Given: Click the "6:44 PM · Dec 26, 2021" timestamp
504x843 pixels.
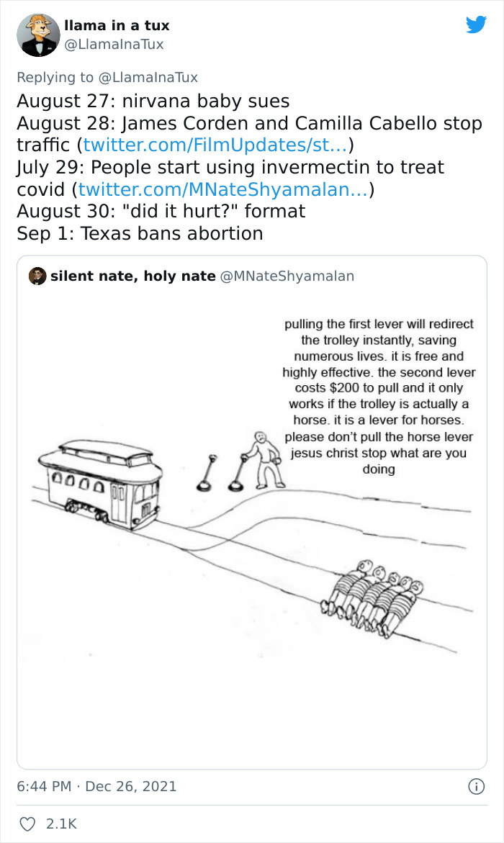Looking at the screenshot, I should (x=96, y=787).
